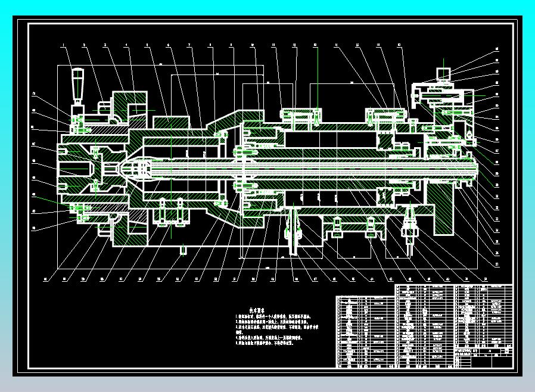Screen dimensions: 535x392
Task: Click part callout number 4
Action: [126, 45]
